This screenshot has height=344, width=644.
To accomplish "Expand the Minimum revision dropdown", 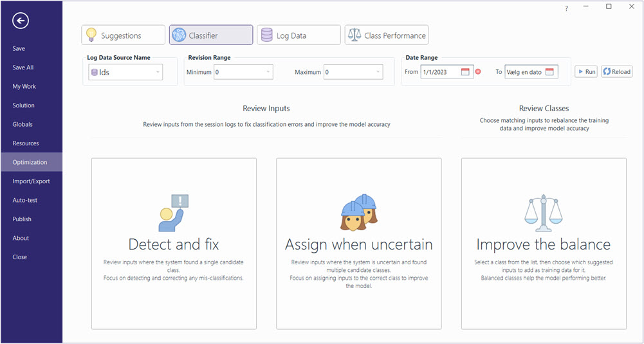I will (268, 72).
